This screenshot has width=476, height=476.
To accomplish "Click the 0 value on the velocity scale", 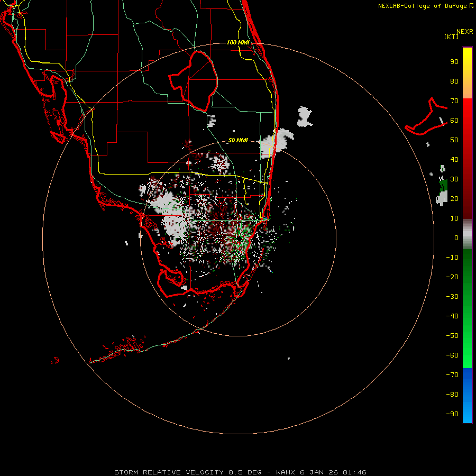I will click(456, 237).
